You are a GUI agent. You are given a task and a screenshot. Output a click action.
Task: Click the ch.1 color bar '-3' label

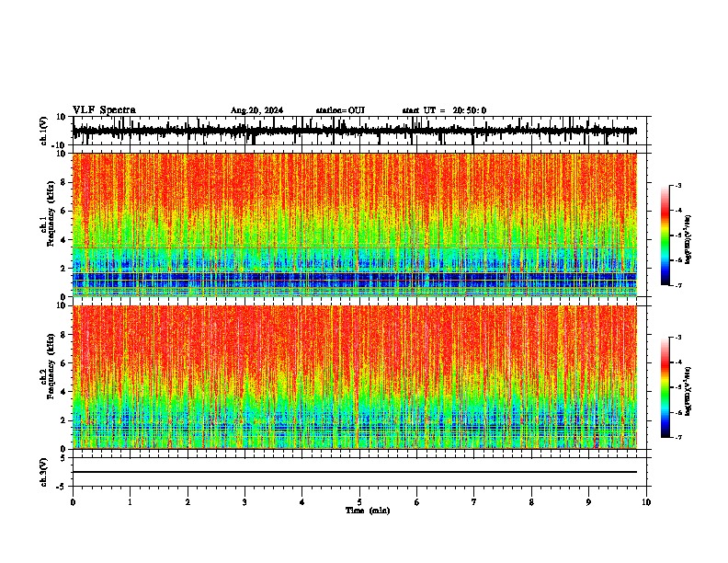[677, 185]
